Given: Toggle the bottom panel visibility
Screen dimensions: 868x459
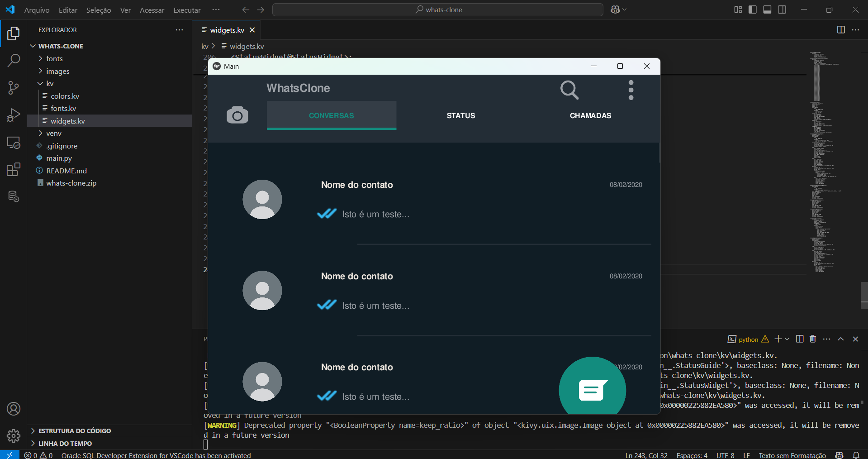Looking at the screenshot, I should [767, 10].
